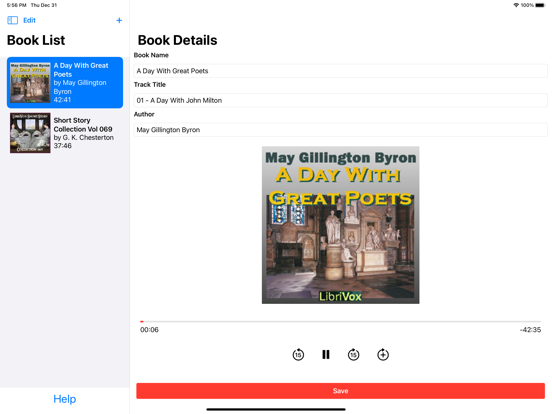The height and width of the screenshot is (414, 552).
Task: Click the Book List heading
Action: (x=36, y=40)
